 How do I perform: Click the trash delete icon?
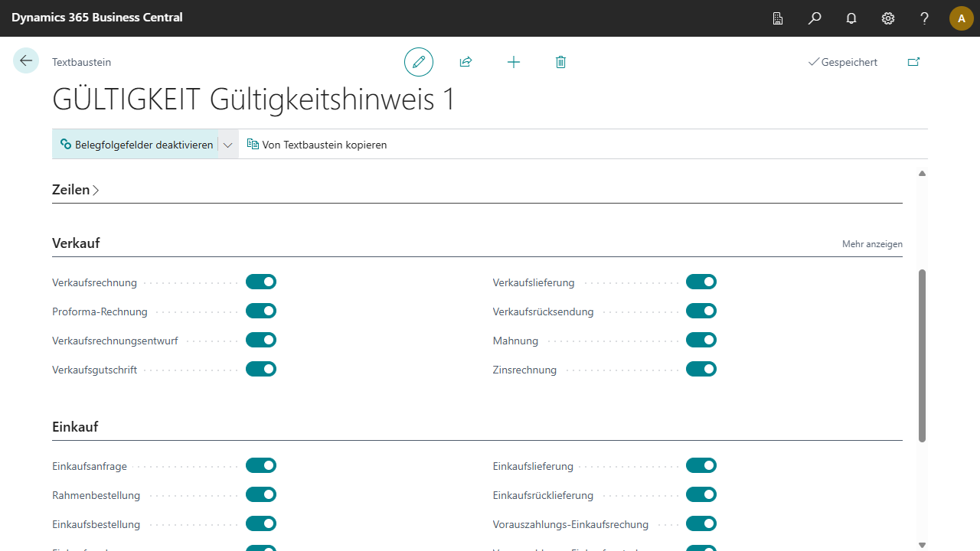click(x=560, y=62)
